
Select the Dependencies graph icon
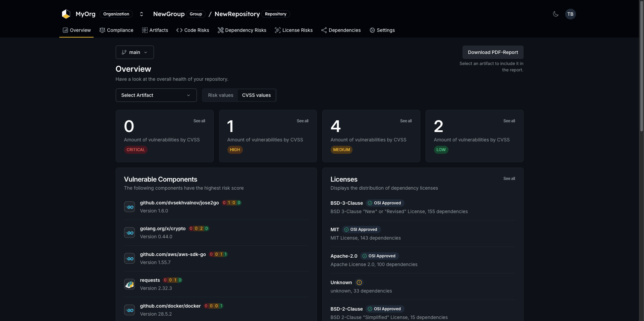tap(324, 30)
